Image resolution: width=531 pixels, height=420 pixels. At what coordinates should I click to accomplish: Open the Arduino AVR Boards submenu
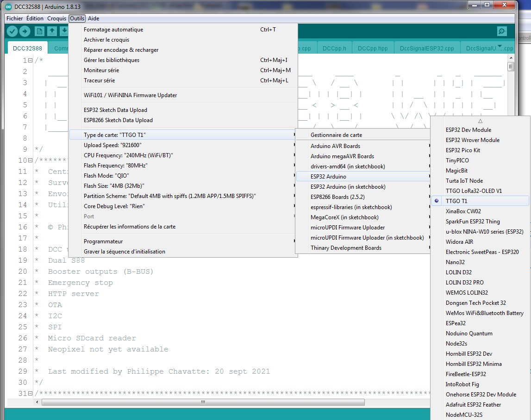click(363, 146)
